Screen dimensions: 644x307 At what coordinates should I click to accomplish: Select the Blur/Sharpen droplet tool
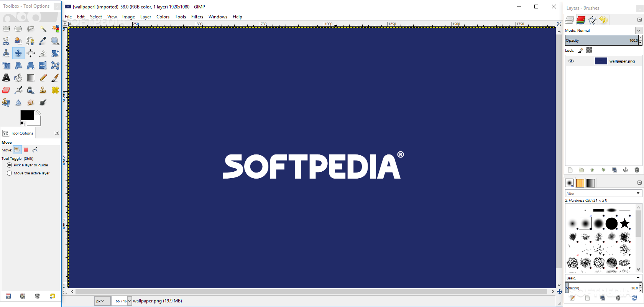point(18,102)
